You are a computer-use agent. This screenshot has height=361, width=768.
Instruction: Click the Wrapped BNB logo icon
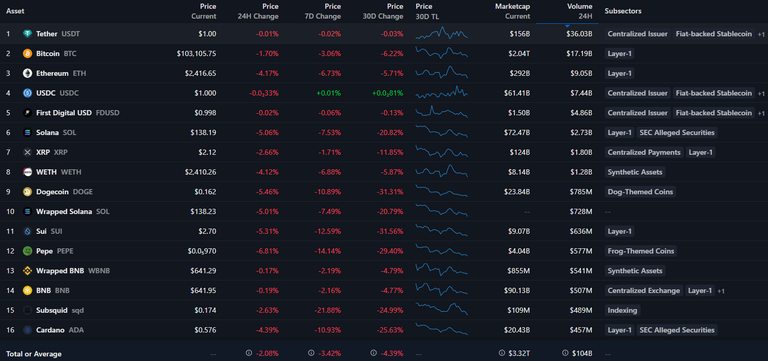click(x=27, y=271)
